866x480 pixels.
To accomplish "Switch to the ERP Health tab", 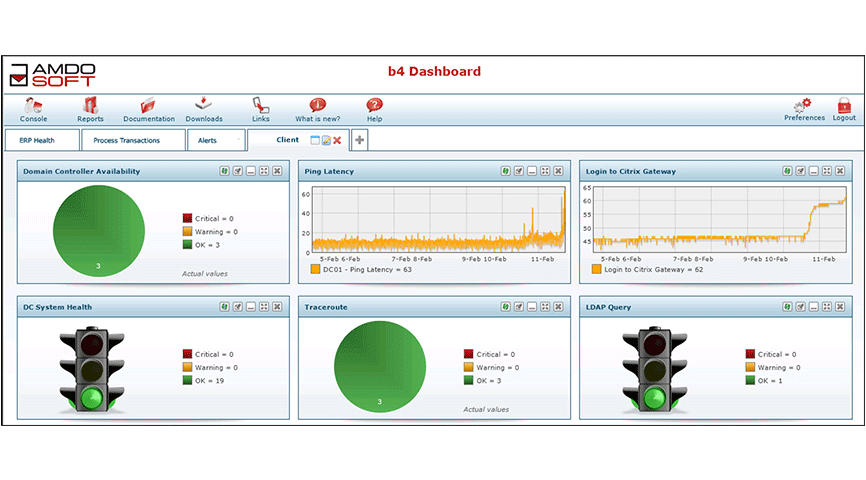I will [x=42, y=140].
